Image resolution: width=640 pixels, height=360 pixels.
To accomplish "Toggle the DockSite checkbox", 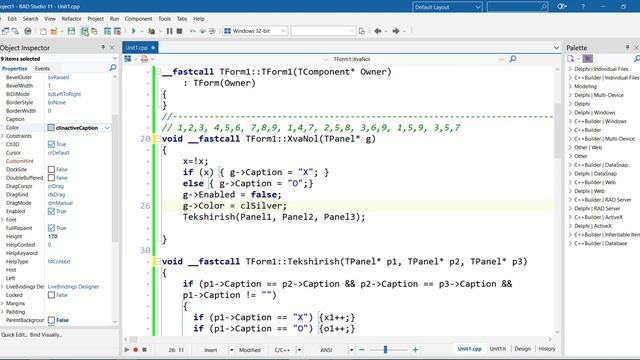I will (x=51, y=169).
